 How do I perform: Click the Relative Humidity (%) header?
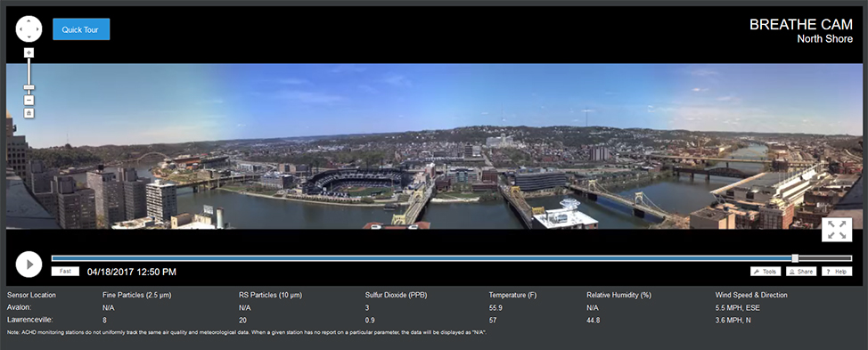point(618,296)
